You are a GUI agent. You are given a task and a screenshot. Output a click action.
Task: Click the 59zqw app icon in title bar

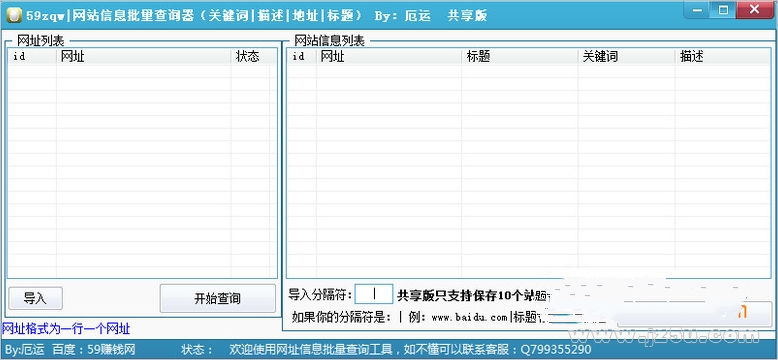pyautogui.click(x=14, y=14)
